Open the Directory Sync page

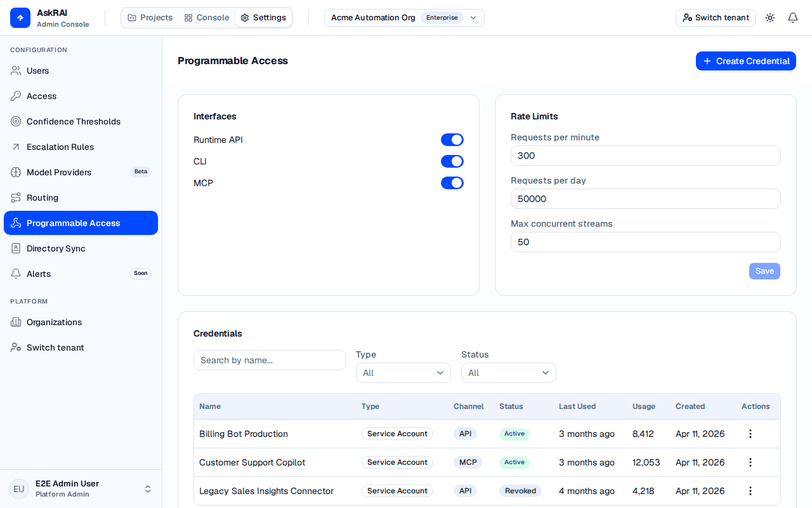pyautogui.click(x=81, y=248)
